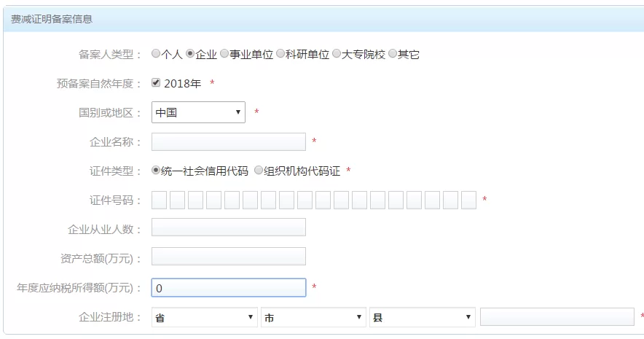Select the 个人 radio button
Viewport: 644px width, 339px height.
[x=156, y=53]
